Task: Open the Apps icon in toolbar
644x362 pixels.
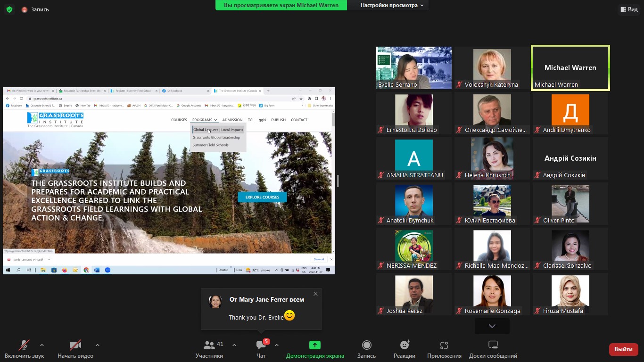Action: pos(444,346)
